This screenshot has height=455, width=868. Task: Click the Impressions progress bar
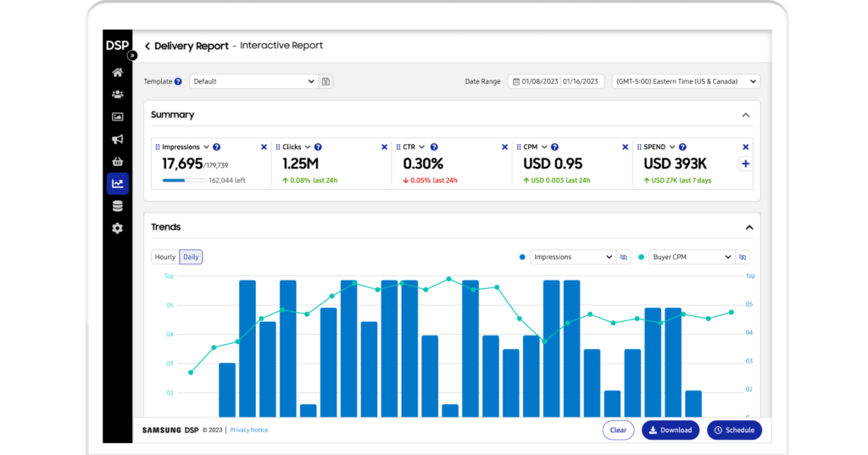(x=183, y=180)
